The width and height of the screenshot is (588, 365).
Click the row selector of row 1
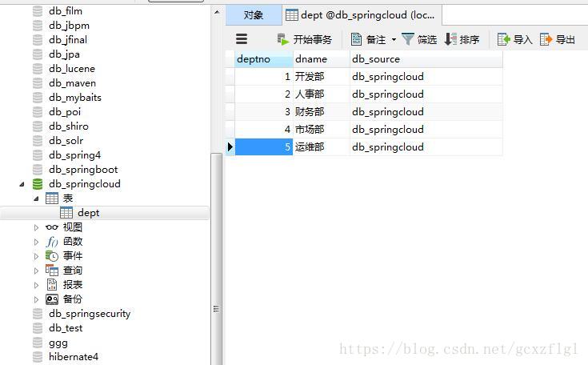click(230, 77)
